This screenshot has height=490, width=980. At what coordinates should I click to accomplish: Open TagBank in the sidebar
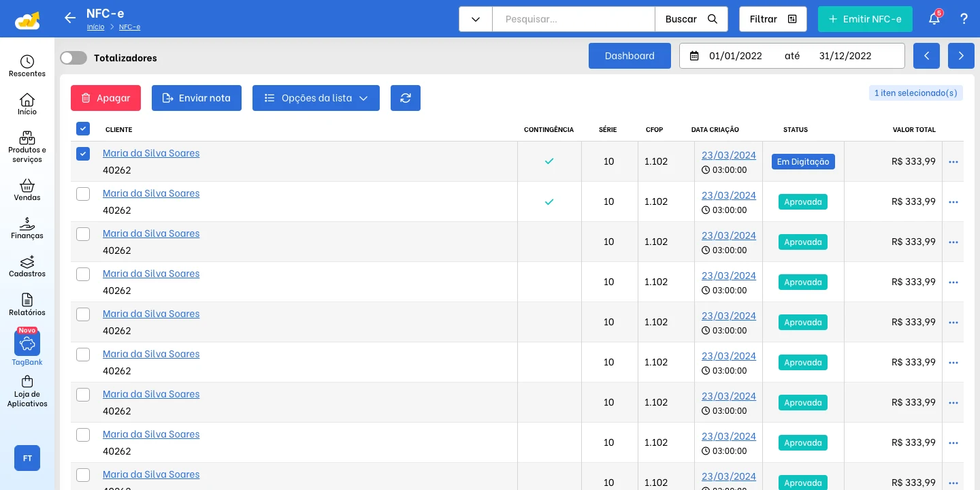pyautogui.click(x=27, y=347)
